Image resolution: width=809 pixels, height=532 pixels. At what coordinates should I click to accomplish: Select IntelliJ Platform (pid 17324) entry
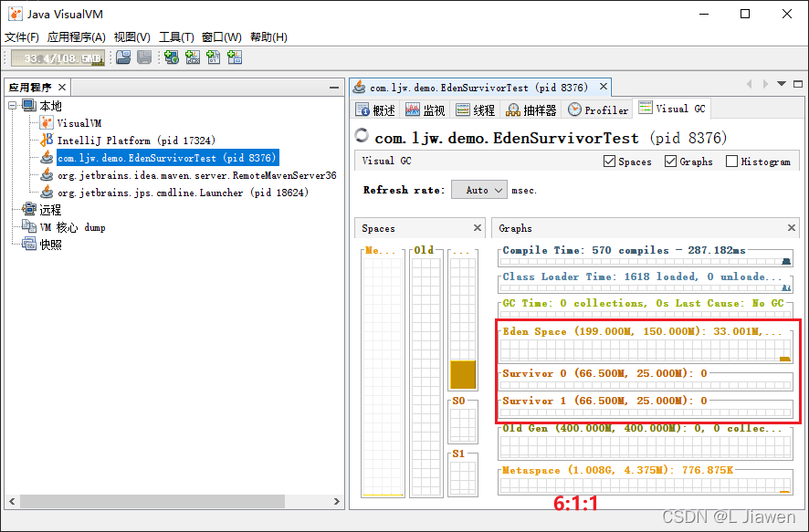[x=136, y=141]
